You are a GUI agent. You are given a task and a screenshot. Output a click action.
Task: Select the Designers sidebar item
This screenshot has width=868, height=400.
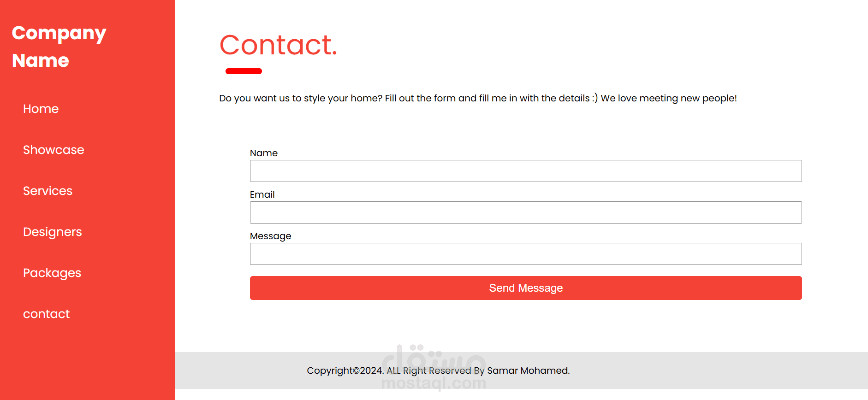pos(52,232)
